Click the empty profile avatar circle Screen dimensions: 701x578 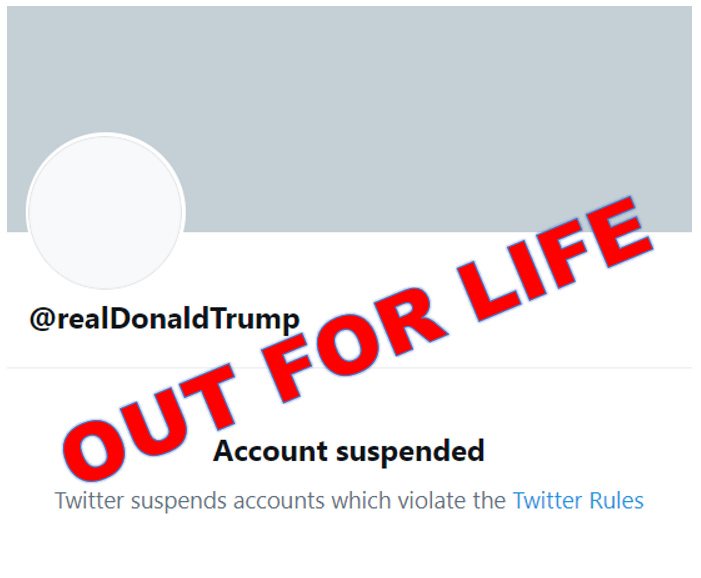click(105, 212)
